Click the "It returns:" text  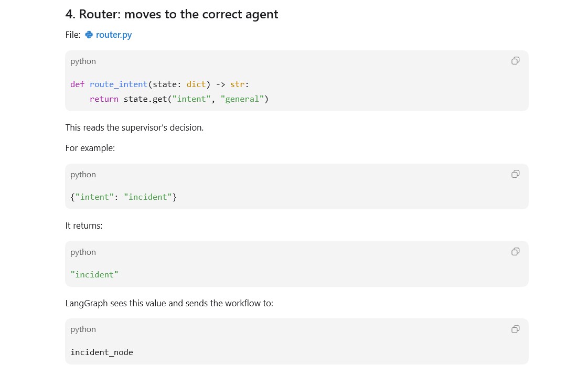click(x=83, y=226)
